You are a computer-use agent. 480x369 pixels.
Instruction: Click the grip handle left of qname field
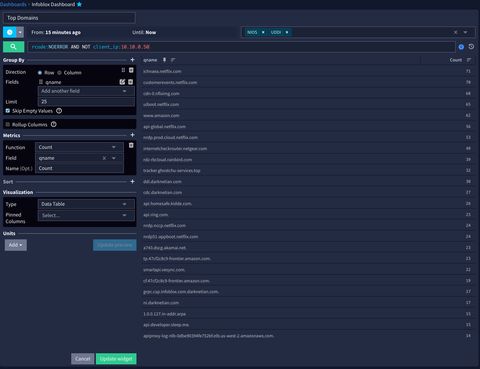click(x=41, y=82)
